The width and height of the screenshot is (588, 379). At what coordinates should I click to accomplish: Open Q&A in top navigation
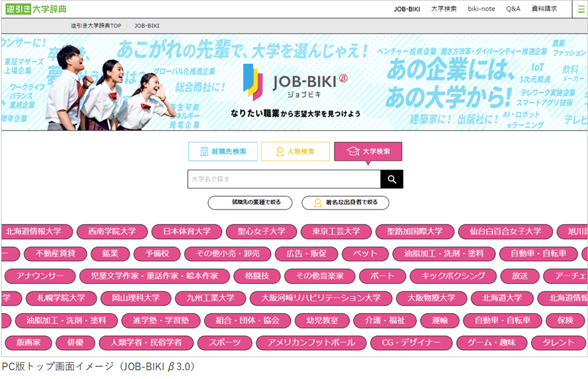click(513, 9)
